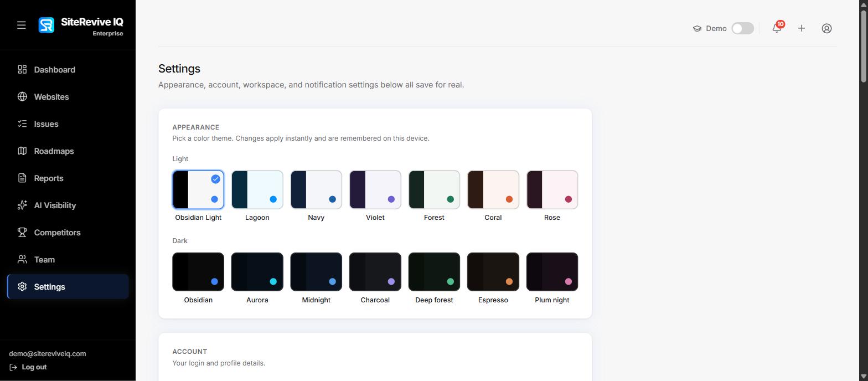
Task: Click the plus add icon in header
Action: 802,28
